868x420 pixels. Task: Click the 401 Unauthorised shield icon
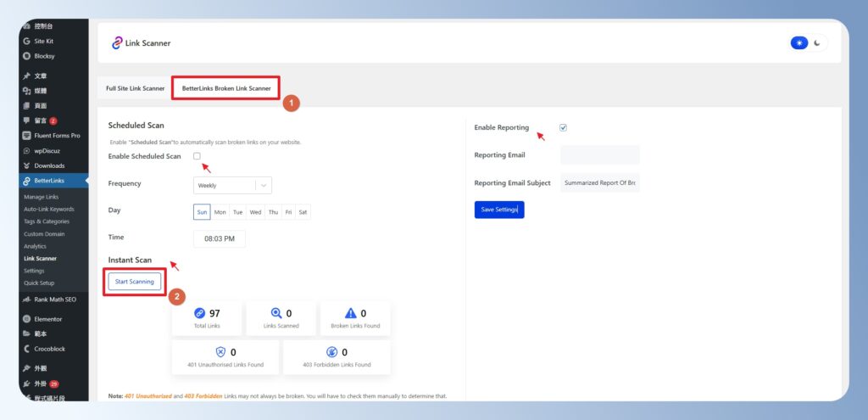pos(220,352)
